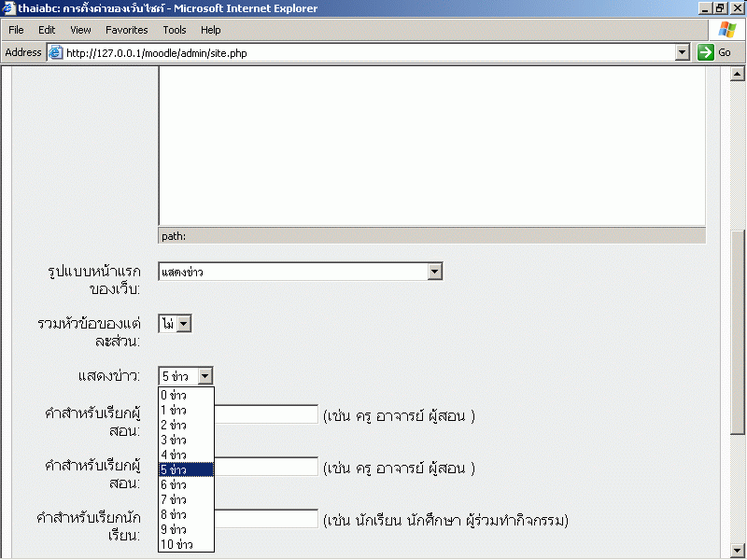This screenshot has width=747, height=560.
Task: Click the Windows flag logo in menu bar
Action: [726, 30]
